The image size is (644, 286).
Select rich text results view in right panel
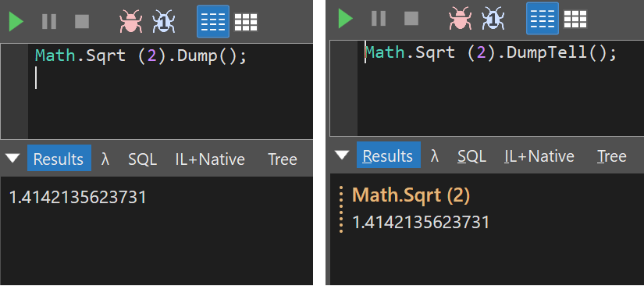[x=543, y=19]
